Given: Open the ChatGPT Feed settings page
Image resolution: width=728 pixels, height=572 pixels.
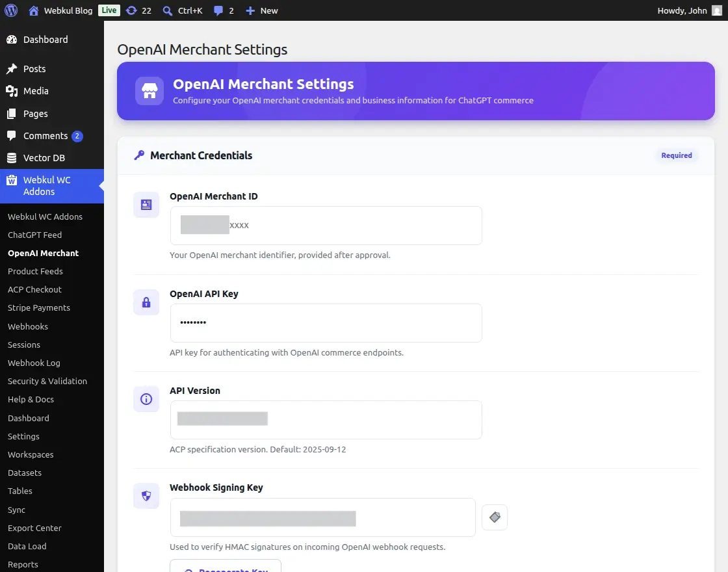Looking at the screenshot, I should [x=36, y=235].
